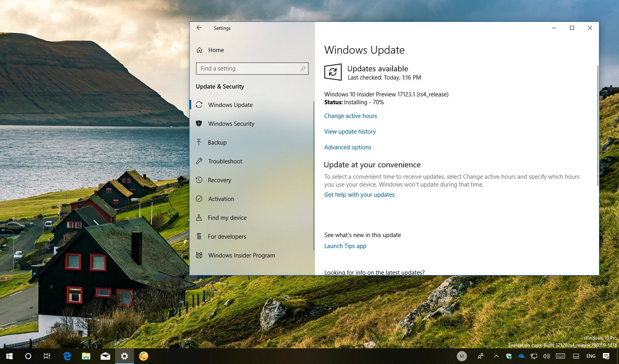This screenshot has height=364, width=619.
Task: Click the search magnifier icon
Action: pos(303,69)
